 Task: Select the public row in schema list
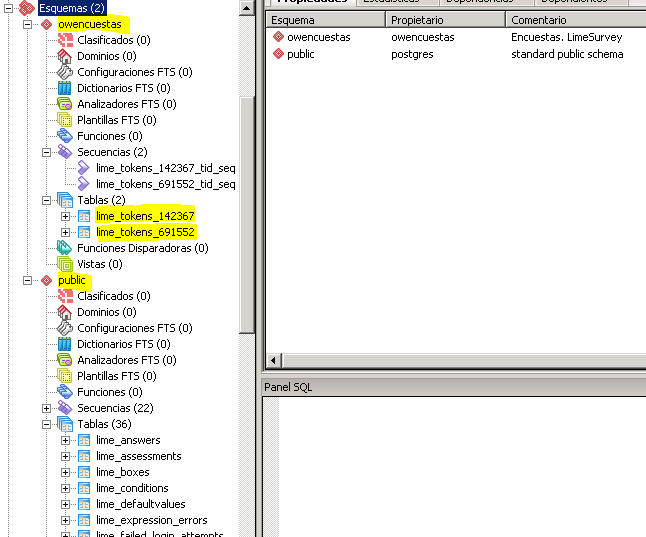click(300, 54)
